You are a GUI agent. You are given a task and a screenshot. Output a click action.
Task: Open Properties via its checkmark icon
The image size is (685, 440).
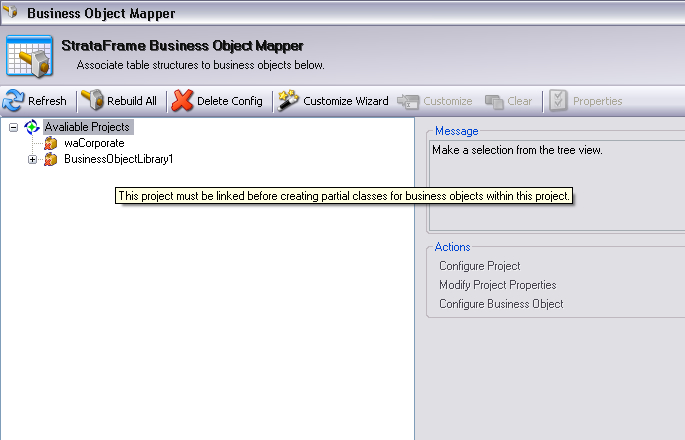tap(558, 101)
